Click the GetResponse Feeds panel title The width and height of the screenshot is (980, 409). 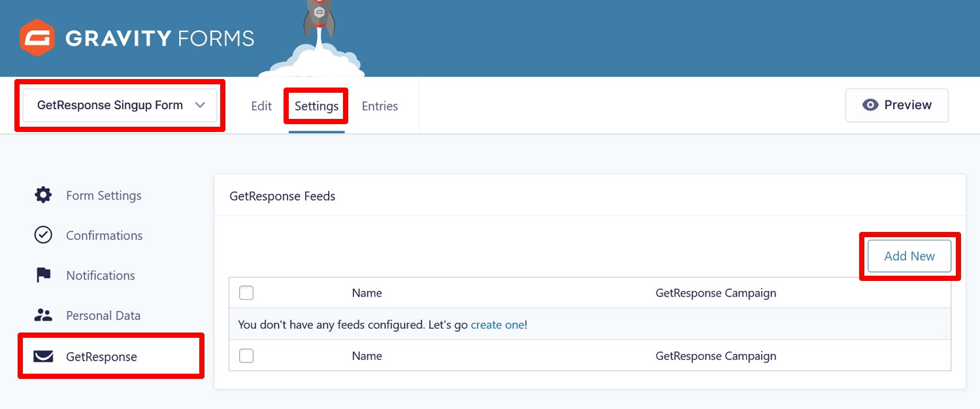(282, 196)
